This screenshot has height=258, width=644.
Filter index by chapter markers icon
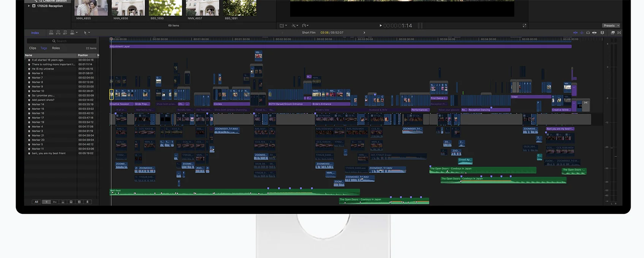87,202
